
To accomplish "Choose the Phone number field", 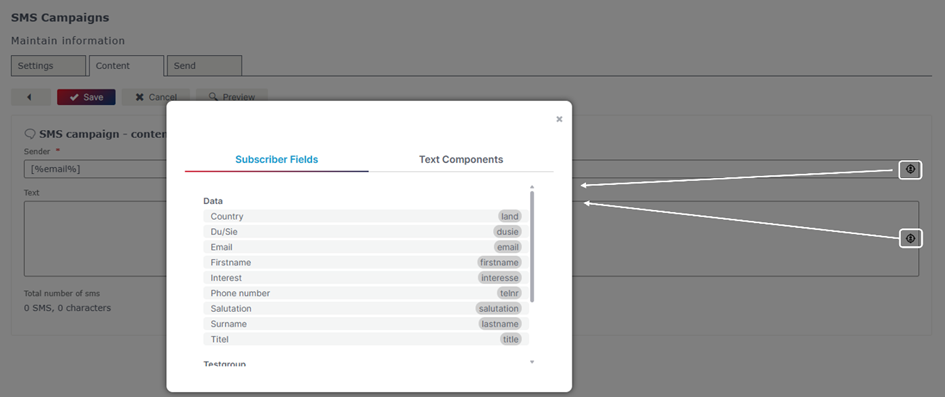I will click(366, 293).
